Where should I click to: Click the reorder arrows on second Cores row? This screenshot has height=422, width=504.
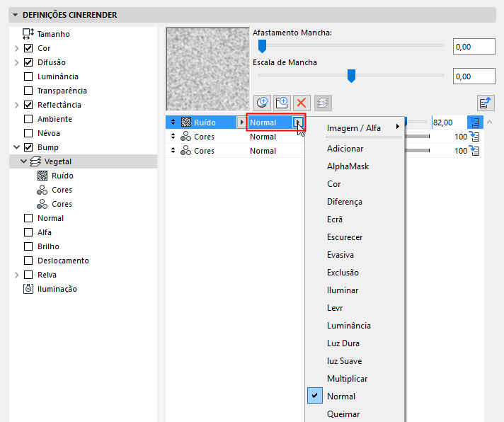coord(173,150)
